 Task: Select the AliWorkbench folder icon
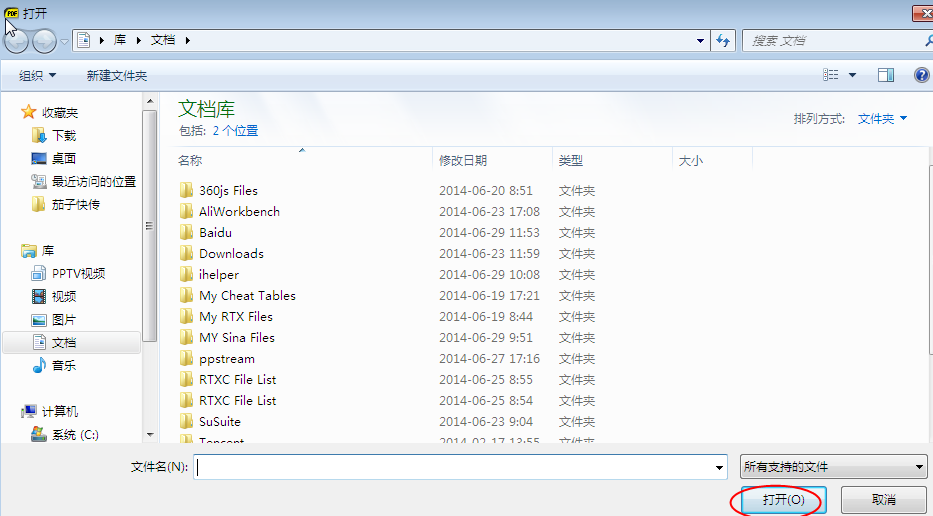click(186, 211)
